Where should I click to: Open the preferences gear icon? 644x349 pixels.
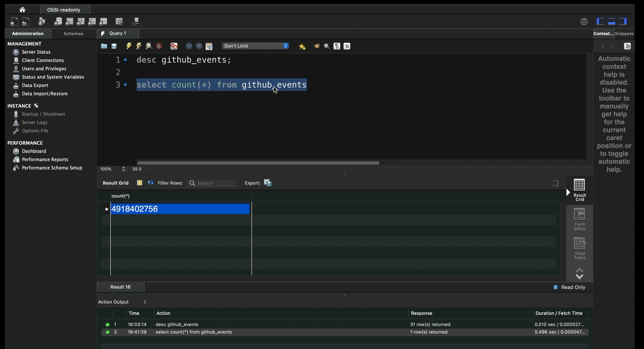pos(584,22)
